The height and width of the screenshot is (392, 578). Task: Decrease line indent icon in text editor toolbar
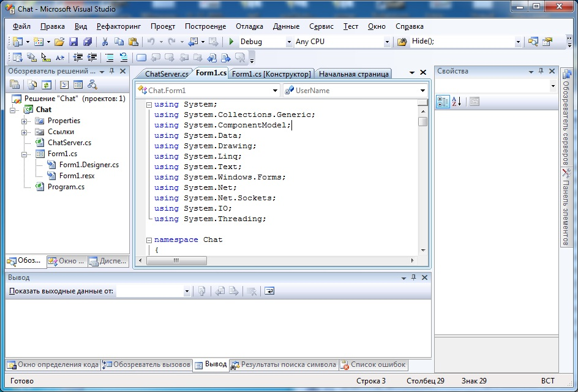click(x=77, y=58)
